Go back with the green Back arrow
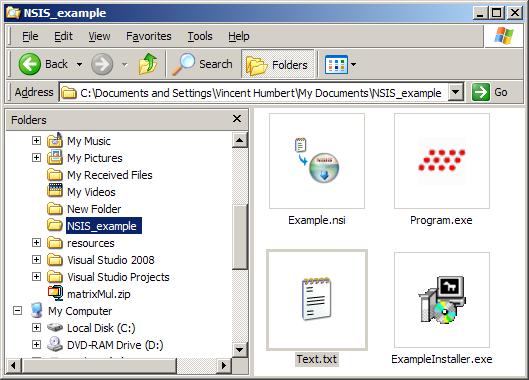The width and height of the screenshot is (529, 380). click(x=30, y=64)
